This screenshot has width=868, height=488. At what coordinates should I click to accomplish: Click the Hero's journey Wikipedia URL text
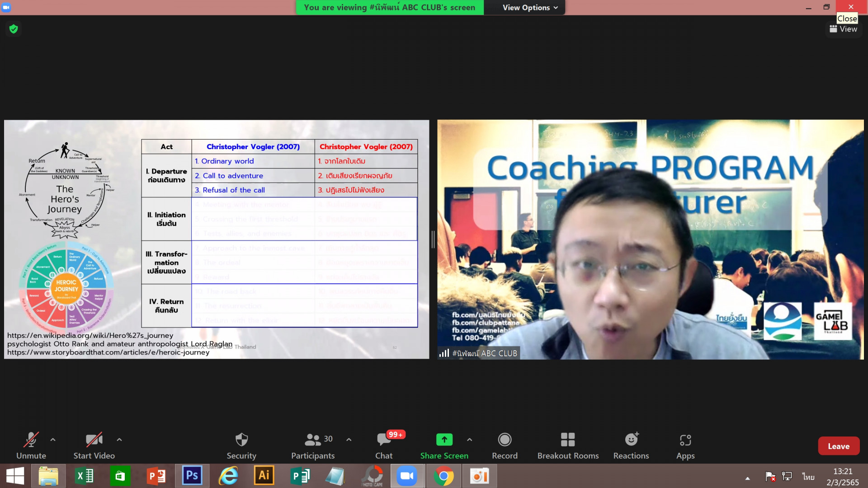pos(90,336)
